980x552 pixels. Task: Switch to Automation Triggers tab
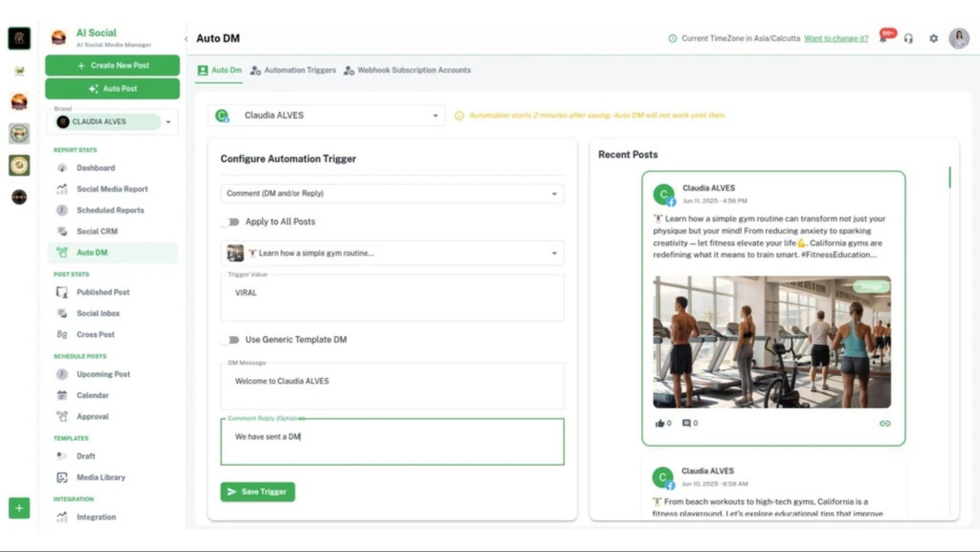[x=293, y=70]
